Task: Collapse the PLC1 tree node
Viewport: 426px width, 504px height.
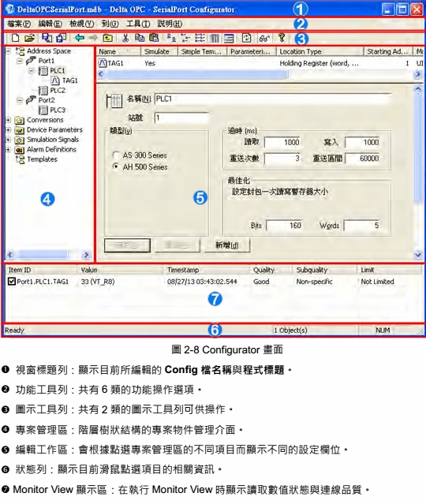Action: pyautogui.click(x=32, y=71)
